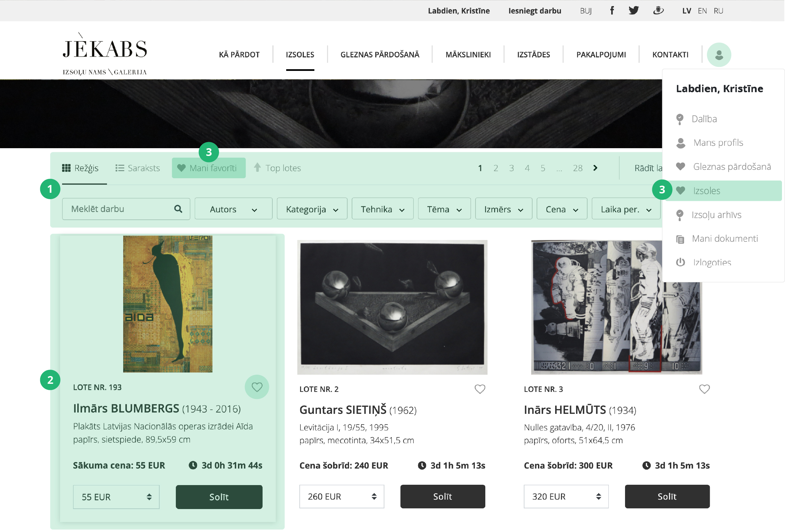Favorite lot Nr. 2 heart
This screenshot has height=532, width=785.
(480, 389)
